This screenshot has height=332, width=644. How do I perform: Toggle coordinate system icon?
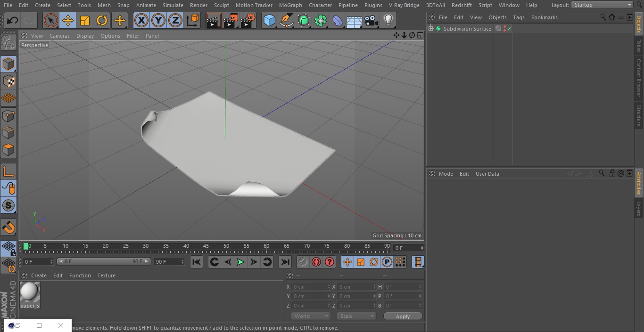point(192,20)
